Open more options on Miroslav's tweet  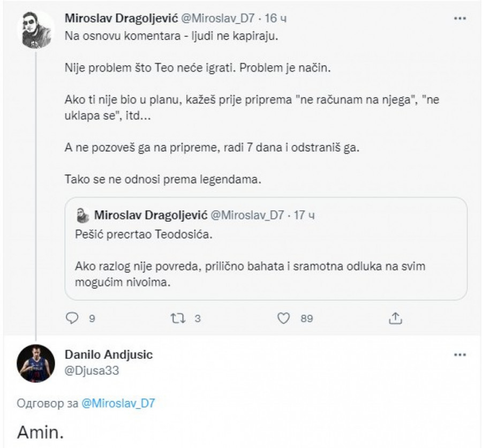coord(460,18)
